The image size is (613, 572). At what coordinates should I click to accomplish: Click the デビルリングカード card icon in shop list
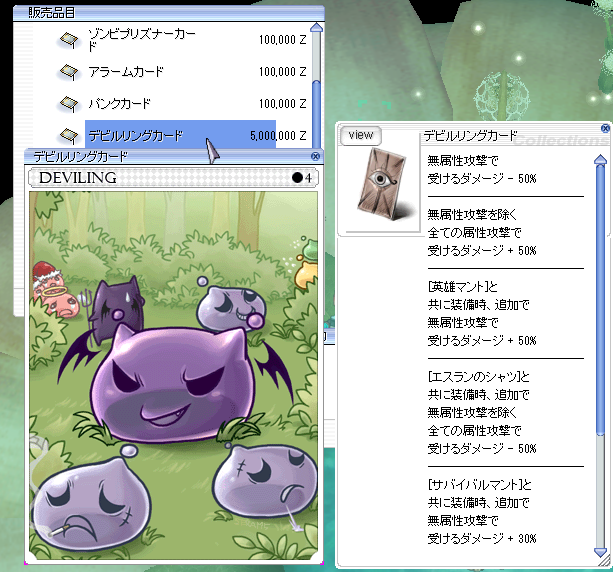(x=69, y=136)
